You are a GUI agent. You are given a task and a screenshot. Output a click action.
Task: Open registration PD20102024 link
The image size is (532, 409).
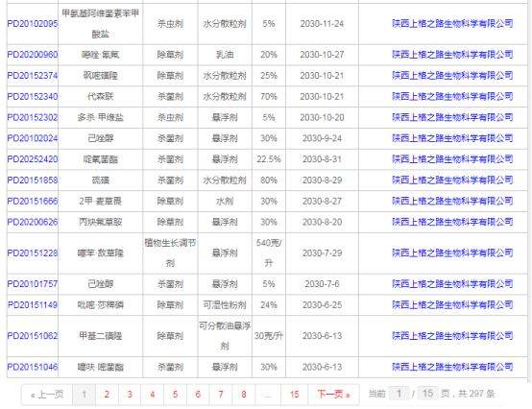tap(33, 138)
